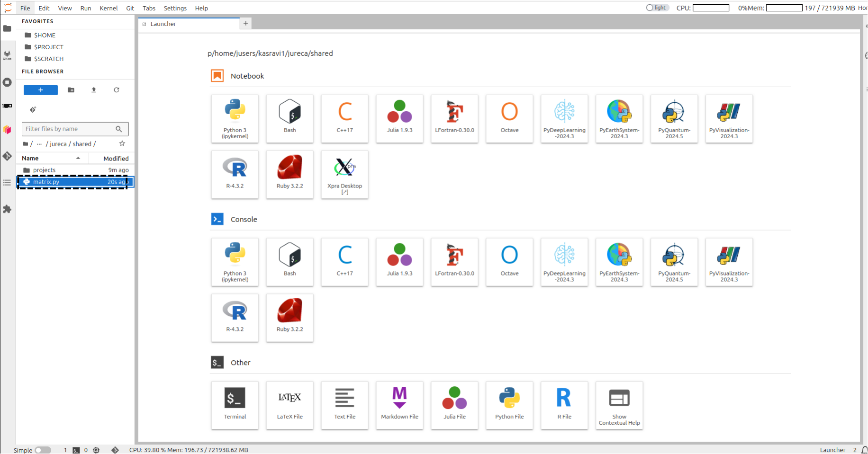Navigate to $SCRATCH favorite folder
The width and height of the screenshot is (868, 454).
tap(48, 59)
